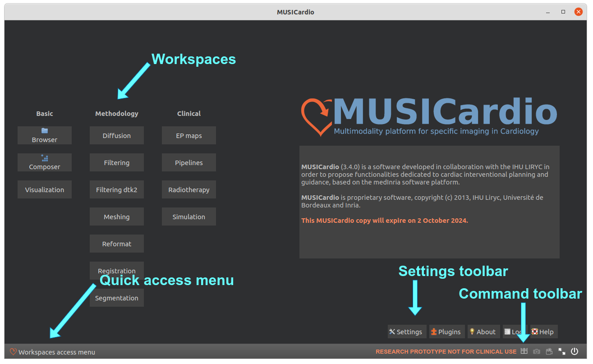Open the EP maps workspace
Image resolution: width=593 pixels, height=364 pixels.
pyautogui.click(x=189, y=135)
